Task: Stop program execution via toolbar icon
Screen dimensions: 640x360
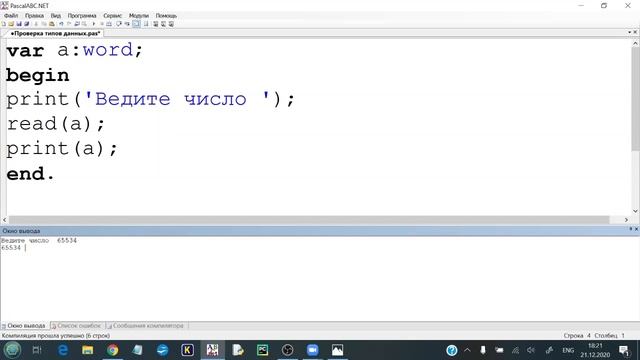Action: 102,24
